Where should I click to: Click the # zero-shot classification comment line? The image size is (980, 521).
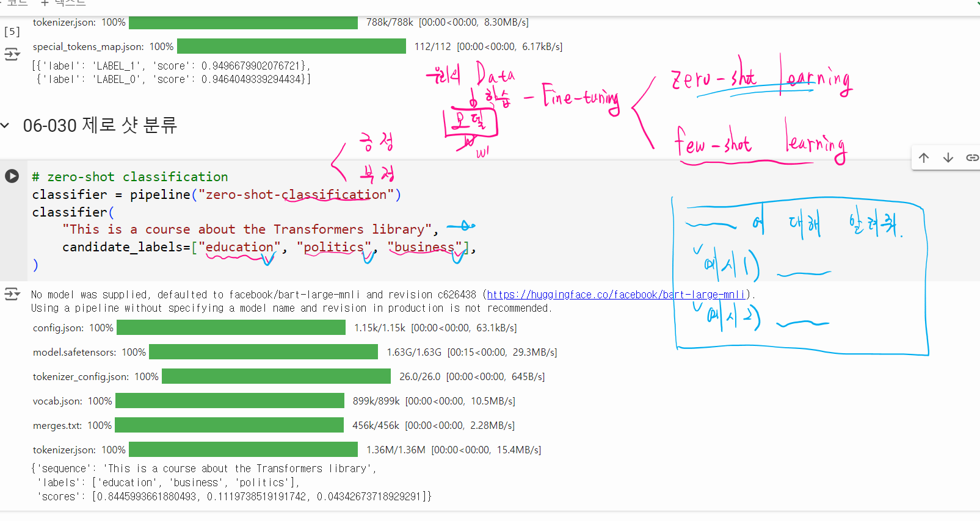(130, 177)
